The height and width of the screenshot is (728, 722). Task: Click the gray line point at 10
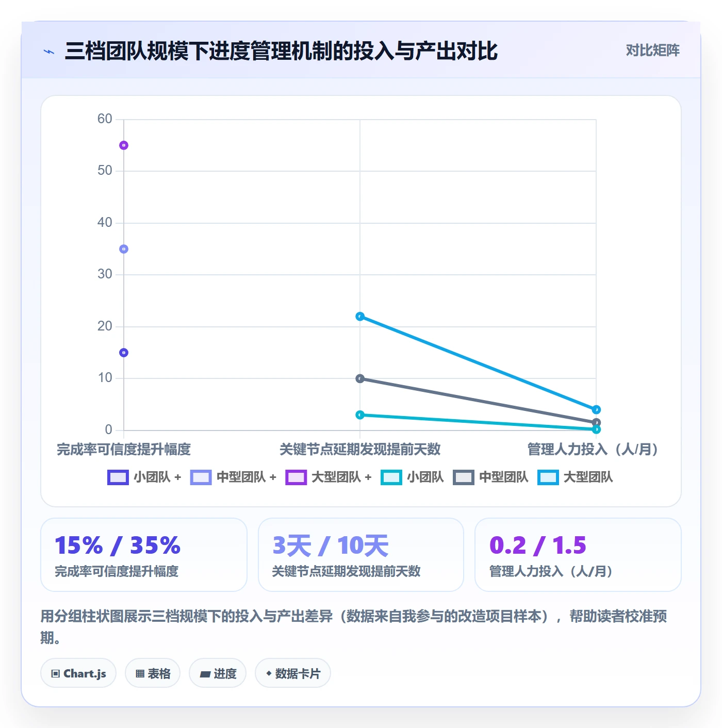click(360, 378)
